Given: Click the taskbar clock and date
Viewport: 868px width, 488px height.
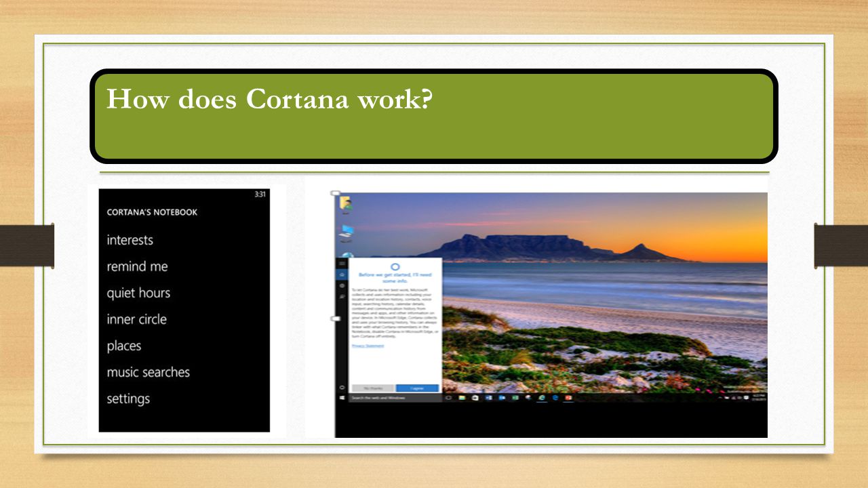Looking at the screenshot, I should click(759, 398).
